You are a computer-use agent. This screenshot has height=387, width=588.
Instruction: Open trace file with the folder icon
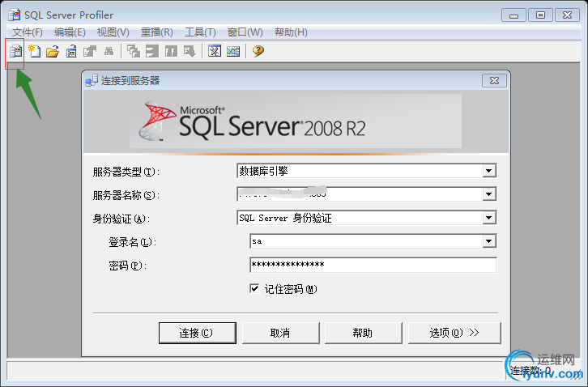[x=53, y=51]
